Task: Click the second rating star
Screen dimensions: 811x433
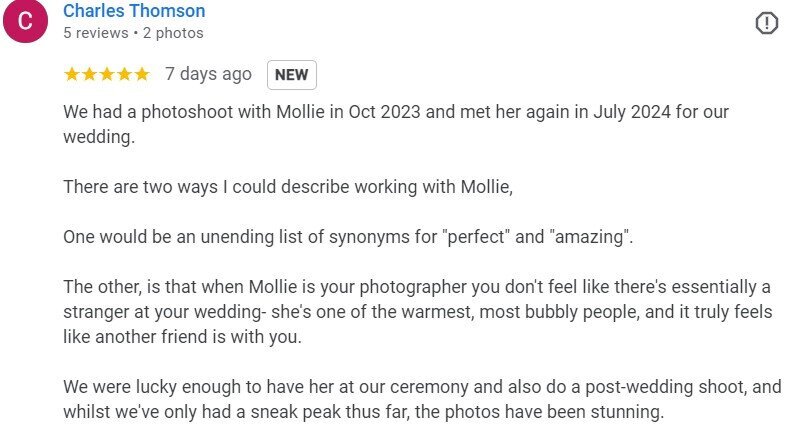Action: pyautogui.click(x=89, y=74)
